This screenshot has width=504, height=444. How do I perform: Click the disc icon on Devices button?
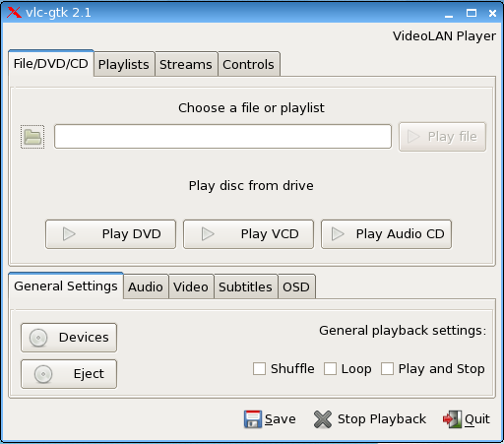coord(38,338)
